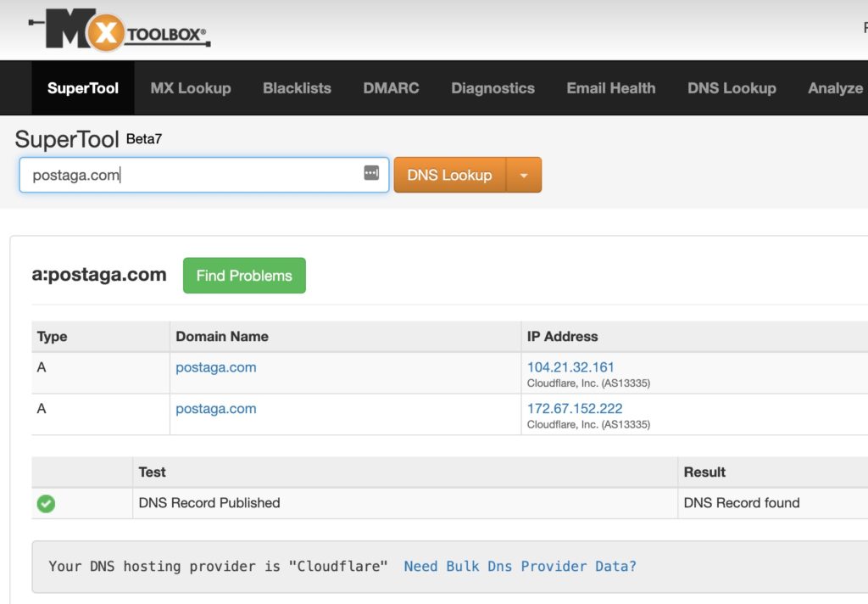Click the Result column header
This screenshot has height=604, width=868.
coord(773,473)
